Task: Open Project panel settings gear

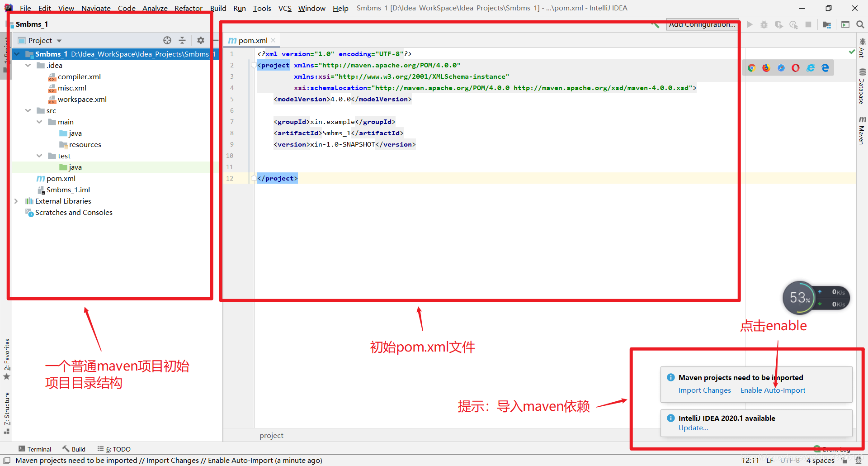Action: click(x=201, y=40)
